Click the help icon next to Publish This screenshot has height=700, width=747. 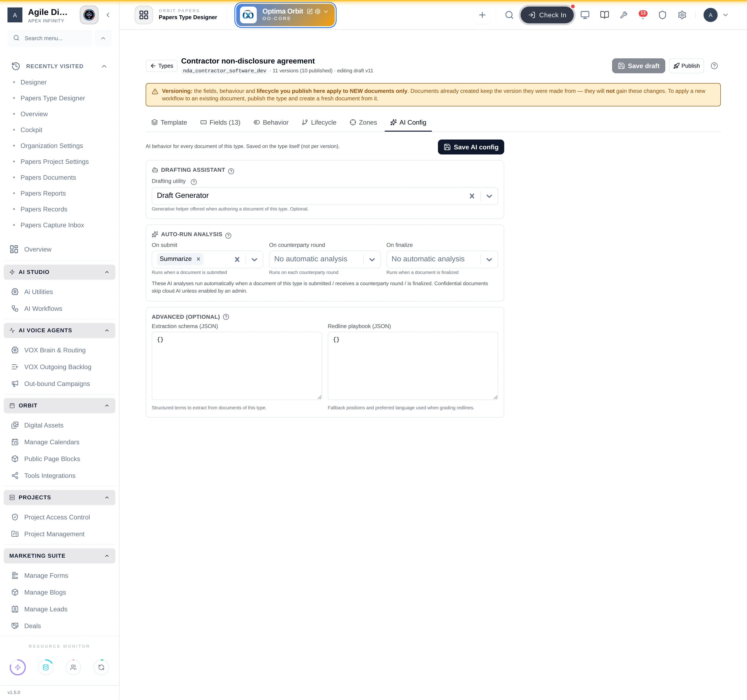(714, 66)
